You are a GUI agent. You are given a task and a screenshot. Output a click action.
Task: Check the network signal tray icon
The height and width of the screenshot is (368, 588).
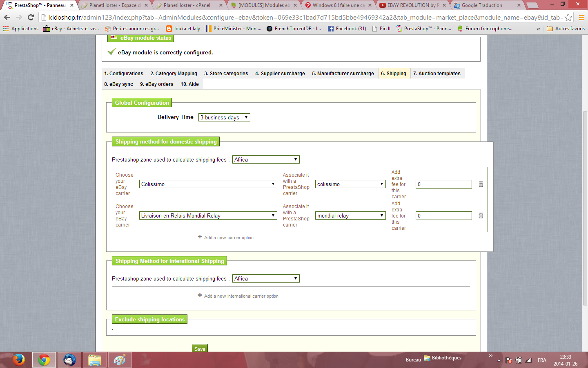tap(528, 360)
